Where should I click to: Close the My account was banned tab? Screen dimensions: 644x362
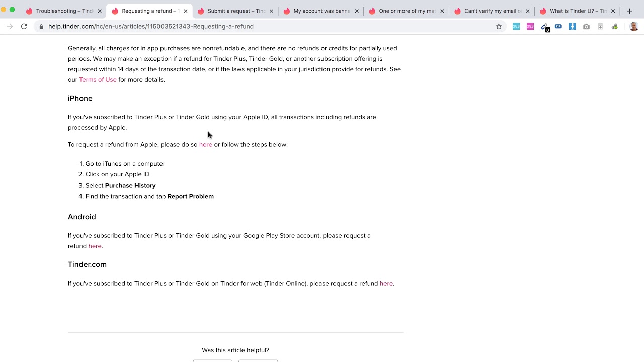357,11
